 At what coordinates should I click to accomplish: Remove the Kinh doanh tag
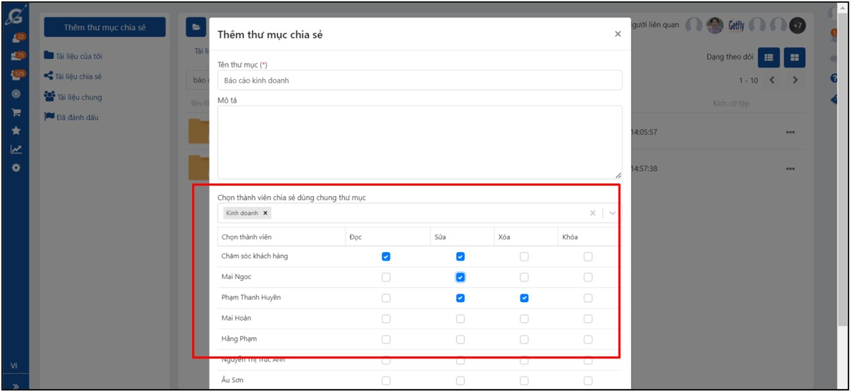(265, 213)
